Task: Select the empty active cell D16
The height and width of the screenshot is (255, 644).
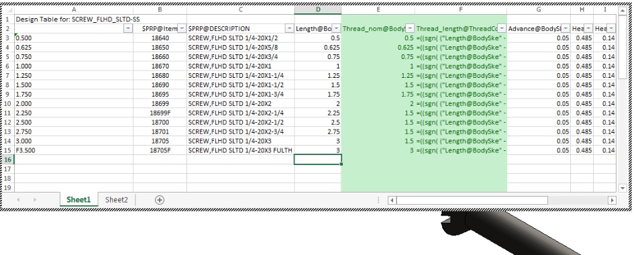Action: coord(317,160)
